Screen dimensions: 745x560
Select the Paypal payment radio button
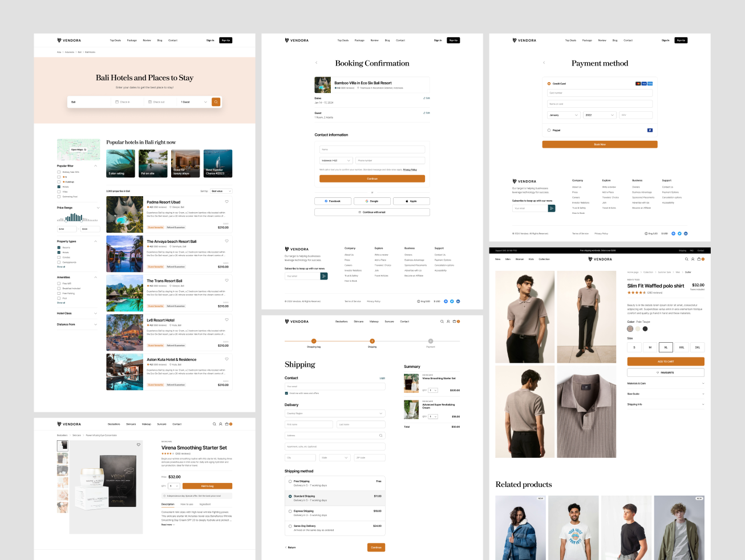(x=549, y=130)
